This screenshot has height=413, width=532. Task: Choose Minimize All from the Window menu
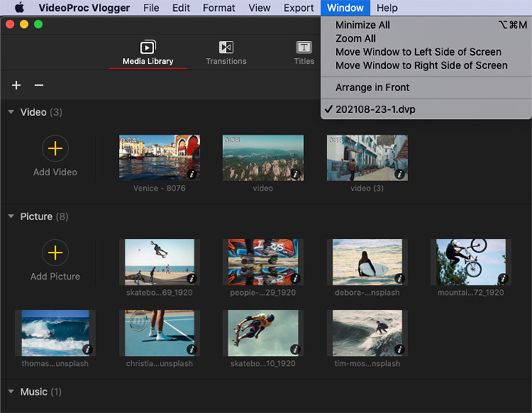pyautogui.click(x=362, y=25)
